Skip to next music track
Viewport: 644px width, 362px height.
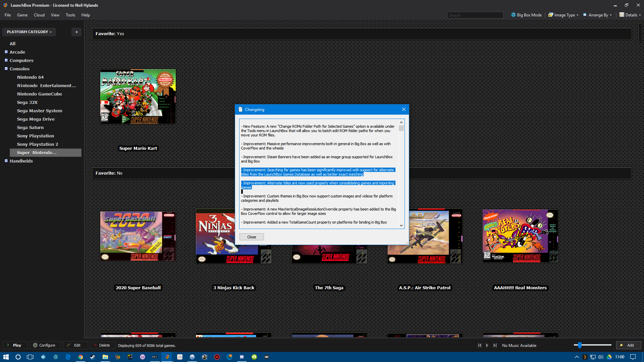(x=495, y=345)
